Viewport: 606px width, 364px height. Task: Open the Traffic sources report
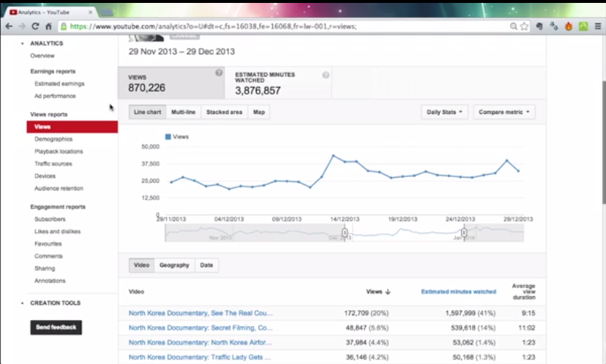pyautogui.click(x=53, y=164)
